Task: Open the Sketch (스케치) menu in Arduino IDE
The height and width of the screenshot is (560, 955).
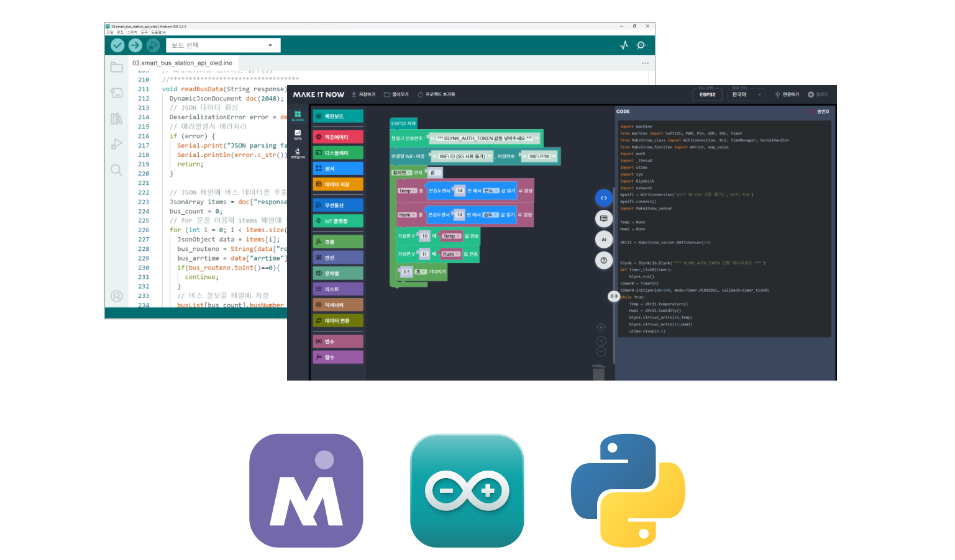Action: click(x=132, y=32)
